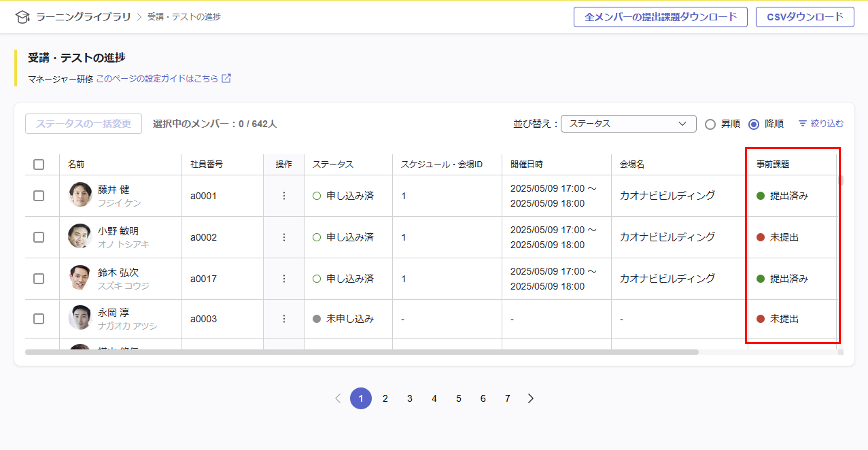Check the box for 鈴木 弘次
868x450 pixels.
(x=39, y=279)
